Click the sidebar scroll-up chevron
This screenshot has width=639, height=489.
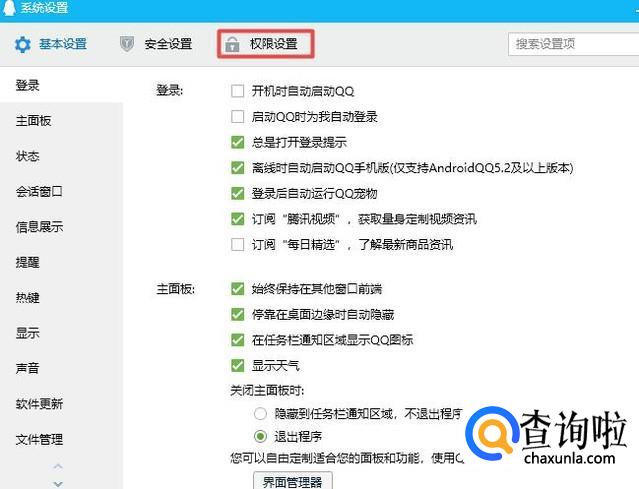tap(58, 466)
